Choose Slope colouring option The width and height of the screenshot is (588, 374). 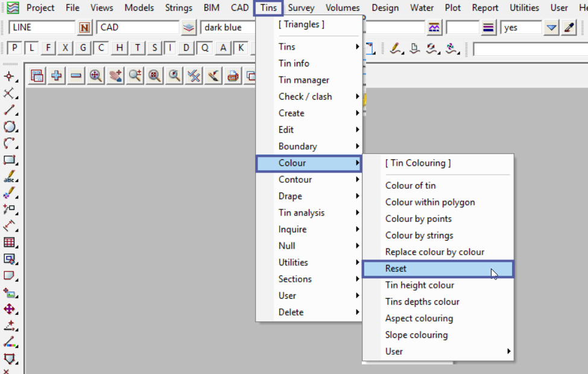[417, 335]
